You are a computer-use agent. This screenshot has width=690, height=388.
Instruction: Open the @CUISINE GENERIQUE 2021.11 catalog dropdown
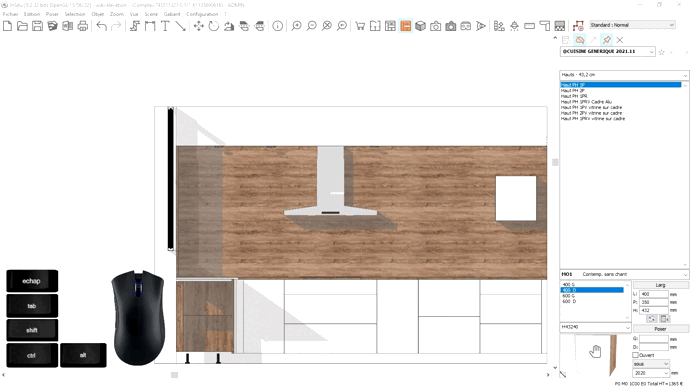(x=607, y=51)
